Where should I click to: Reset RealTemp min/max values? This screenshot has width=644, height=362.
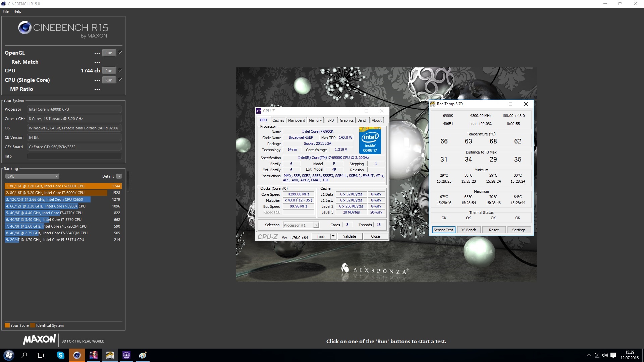[494, 230]
